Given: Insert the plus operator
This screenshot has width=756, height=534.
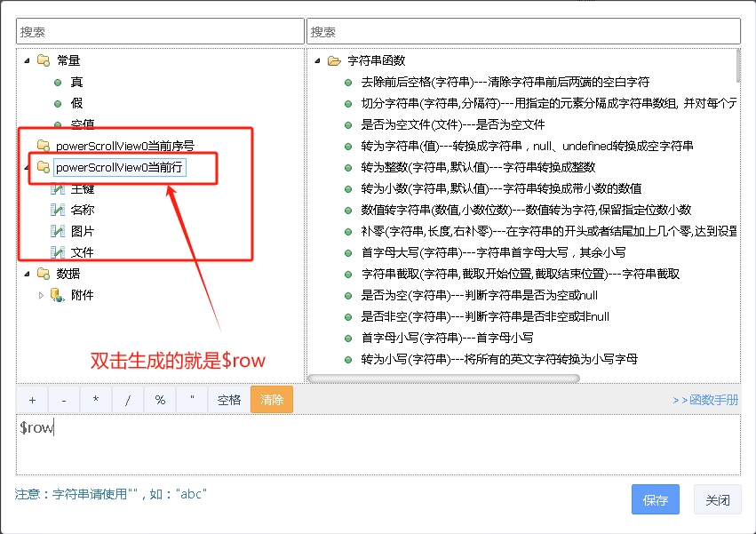Looking at the screenshot, I should point(32,400).
